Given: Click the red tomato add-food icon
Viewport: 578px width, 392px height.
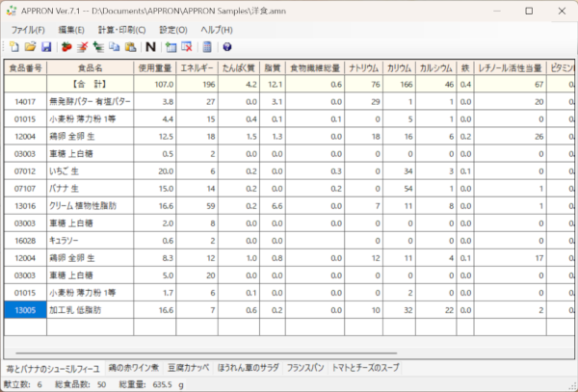Looking at the screenshot, I should tap(66, 46).
